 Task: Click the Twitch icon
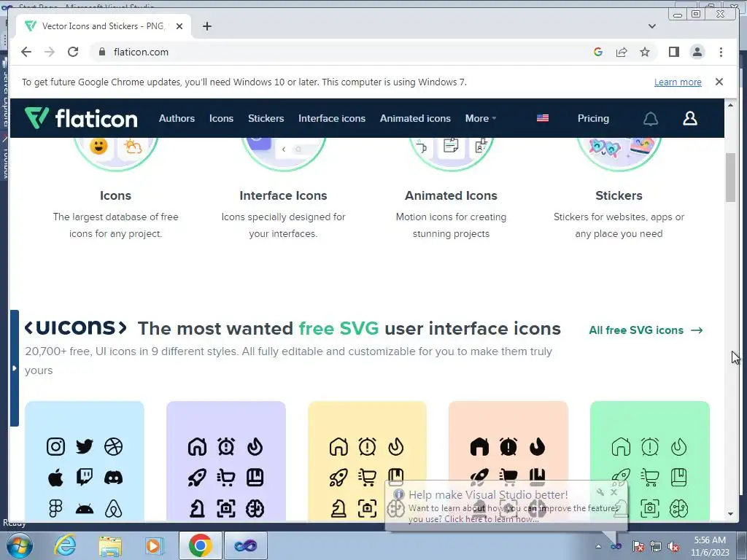[x=85, y=478]
